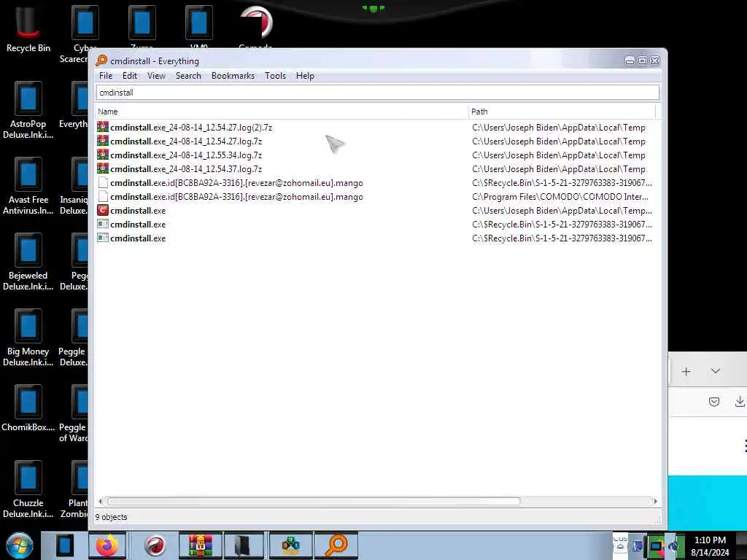Open ChomikBox desktop shortcut
The image size is (747, 560).
[x=28, y=408]
